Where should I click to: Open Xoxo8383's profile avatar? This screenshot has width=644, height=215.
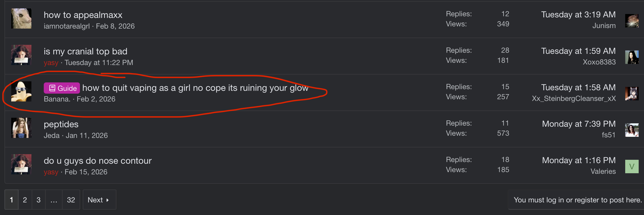632,57
